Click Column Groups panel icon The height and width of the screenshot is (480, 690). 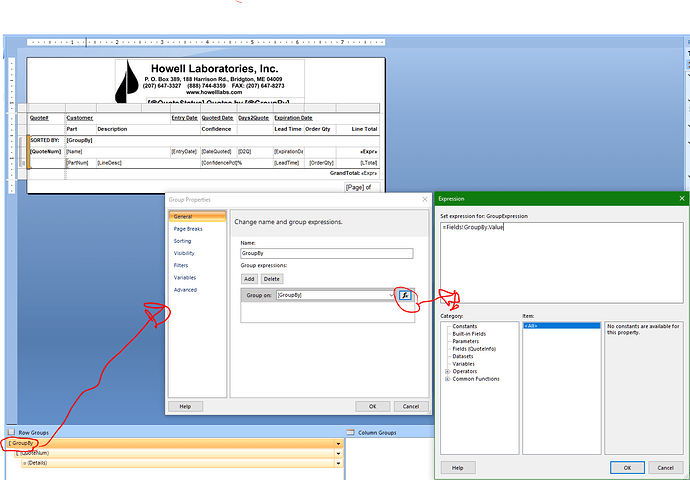[x=350, y=432]
